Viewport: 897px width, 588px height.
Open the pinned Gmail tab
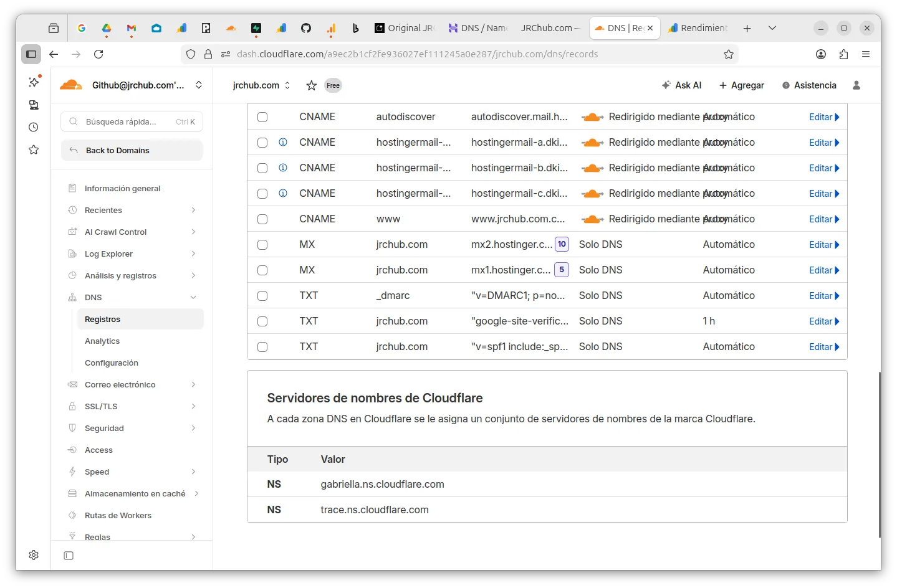point(132,28)
